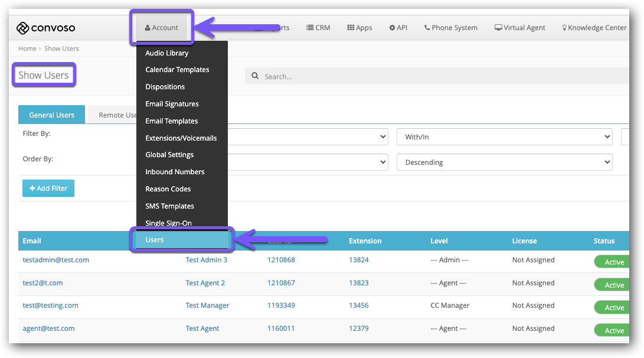The width and height of the screenshot is (644, 358).
Task: Open the testadmin@test.com email link
Action: [56, 260]
